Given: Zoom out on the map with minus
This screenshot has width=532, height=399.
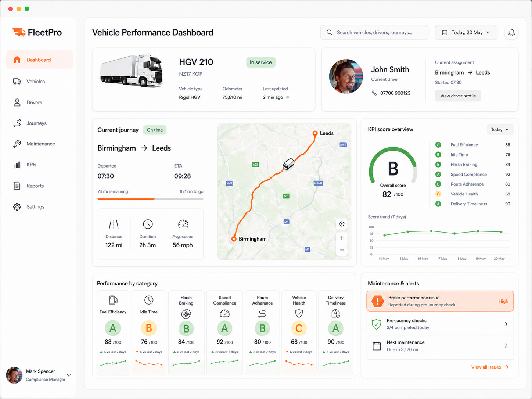Looking at the screenshot, I should [x=342, y=250].
